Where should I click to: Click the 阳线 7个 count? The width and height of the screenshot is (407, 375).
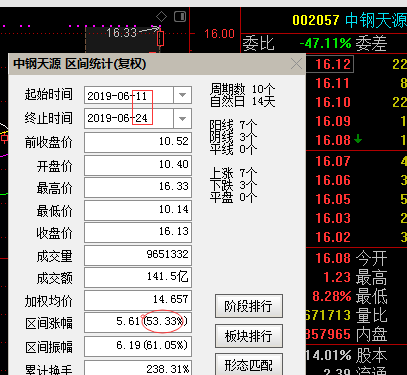tap(233, 125)
